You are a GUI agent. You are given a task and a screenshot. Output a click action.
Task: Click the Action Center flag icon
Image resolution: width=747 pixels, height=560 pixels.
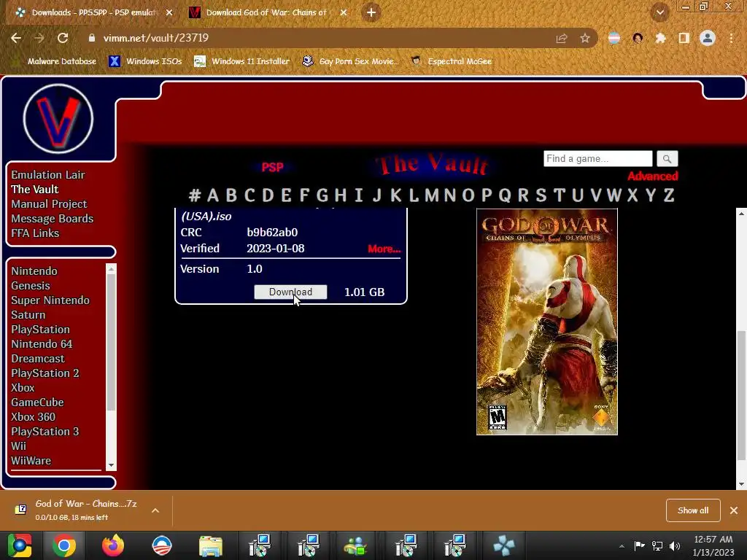pos(639,545)
